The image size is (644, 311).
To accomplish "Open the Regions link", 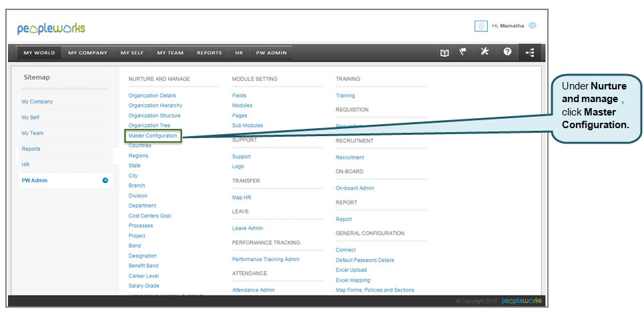I will (138, 155).
